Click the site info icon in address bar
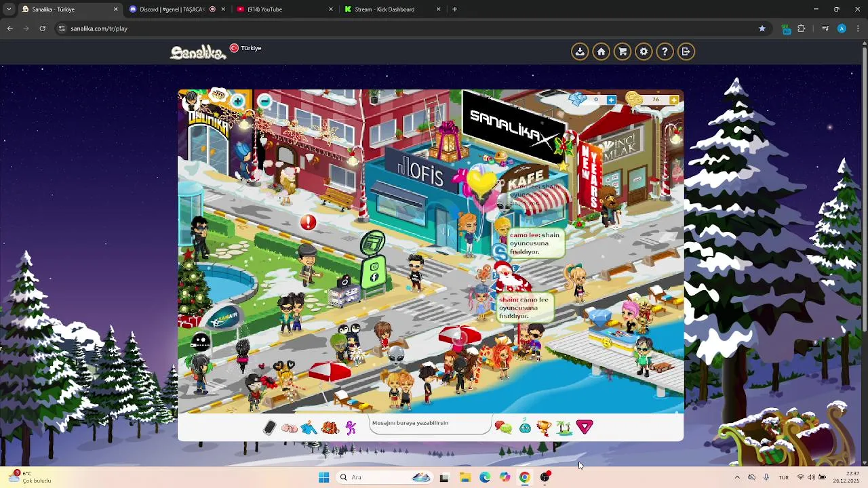This screenshot has width=868, height=488. click(62, 28)
